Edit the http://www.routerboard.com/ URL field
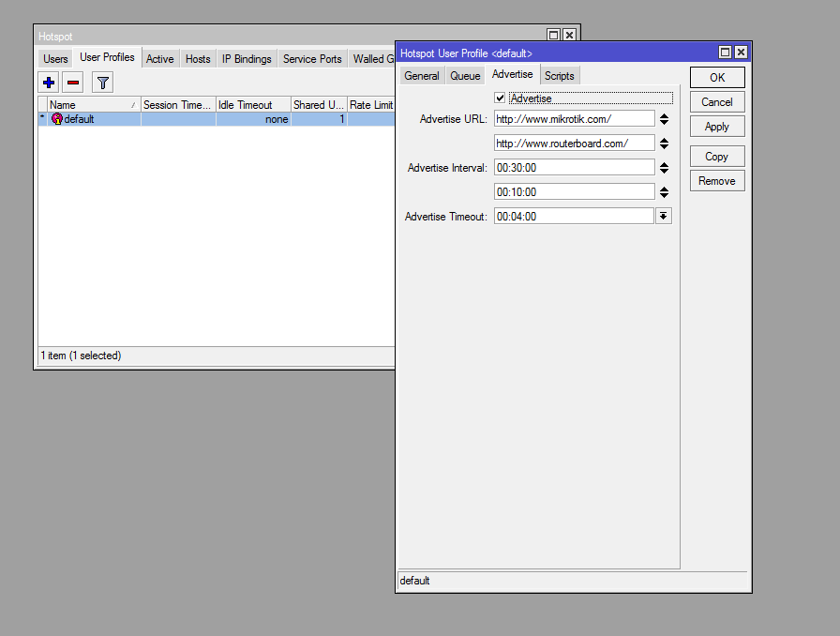The image size is (840, 636). tap(575, 144)
